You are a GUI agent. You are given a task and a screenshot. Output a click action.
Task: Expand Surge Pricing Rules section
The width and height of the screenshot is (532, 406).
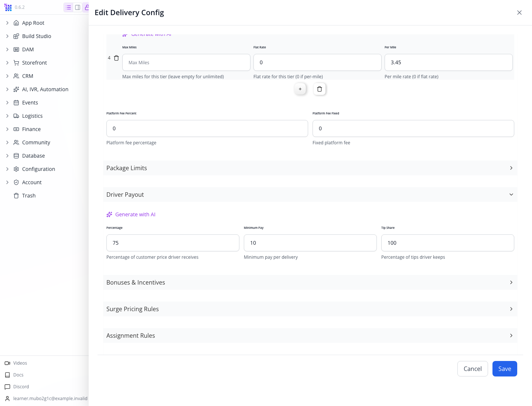click(x=310, y=309)
